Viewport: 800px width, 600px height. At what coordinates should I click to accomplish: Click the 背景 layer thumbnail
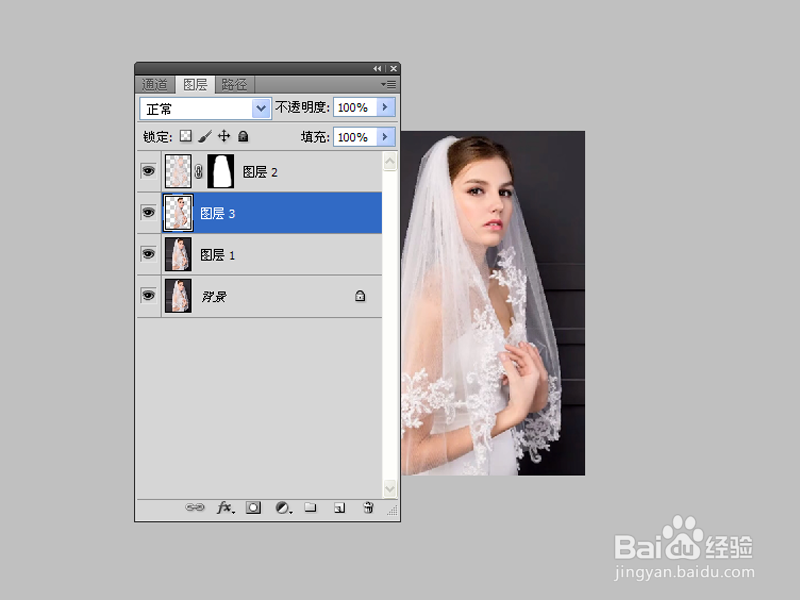tap(178, 296)
